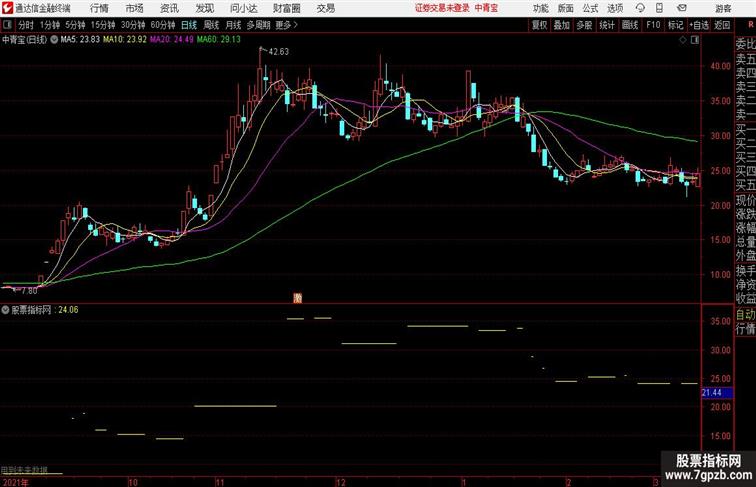Open the 资讯 menu
This screenshot has width=756, height=487.
(x=169, y=8)
